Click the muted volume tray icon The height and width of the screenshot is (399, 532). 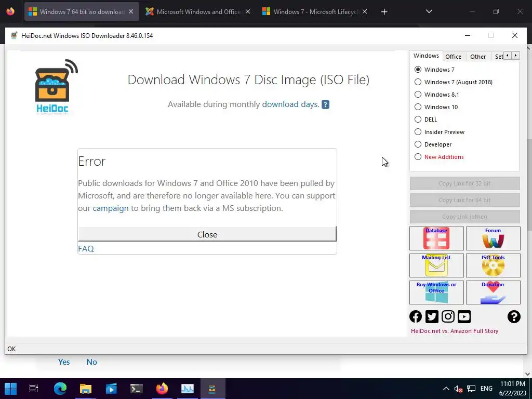[458, 389]
